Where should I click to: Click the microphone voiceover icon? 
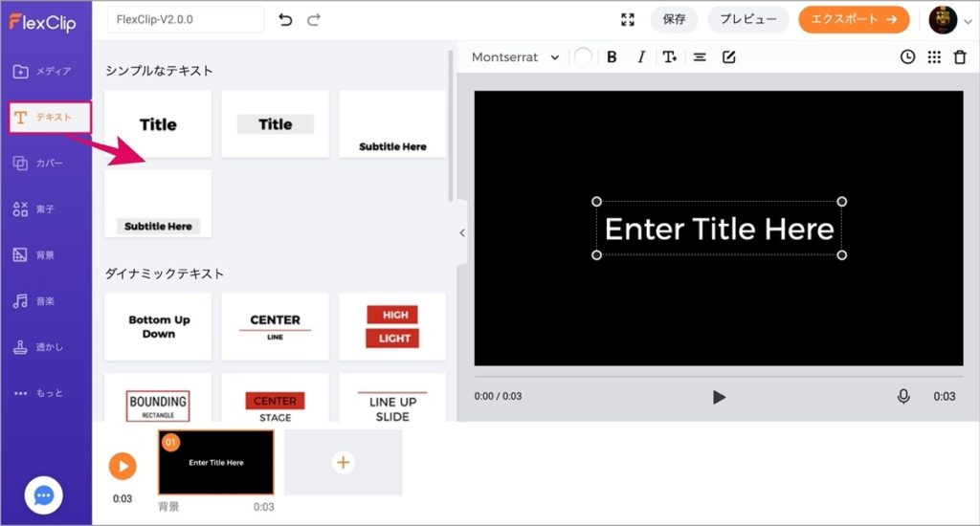tap(903, 396)
